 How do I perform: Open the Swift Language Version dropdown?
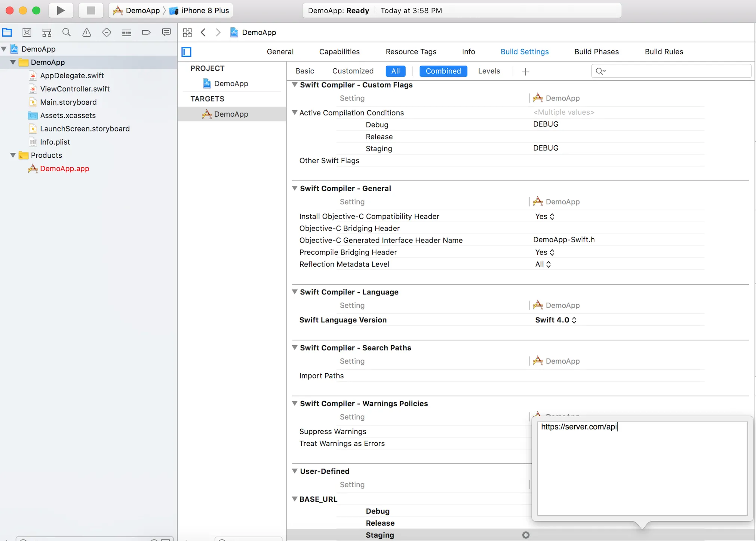[556, 320]
